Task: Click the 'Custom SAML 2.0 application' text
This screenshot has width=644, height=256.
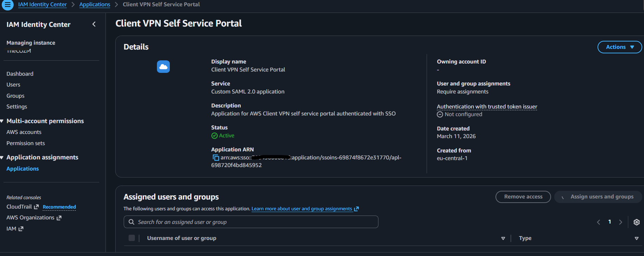Action: [x=248, y=92]
